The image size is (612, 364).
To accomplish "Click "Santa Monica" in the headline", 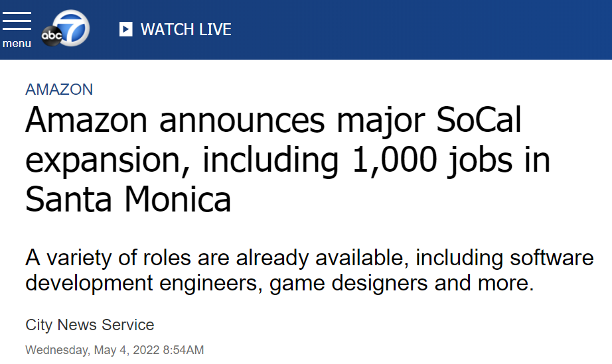I will pos(128,199).
